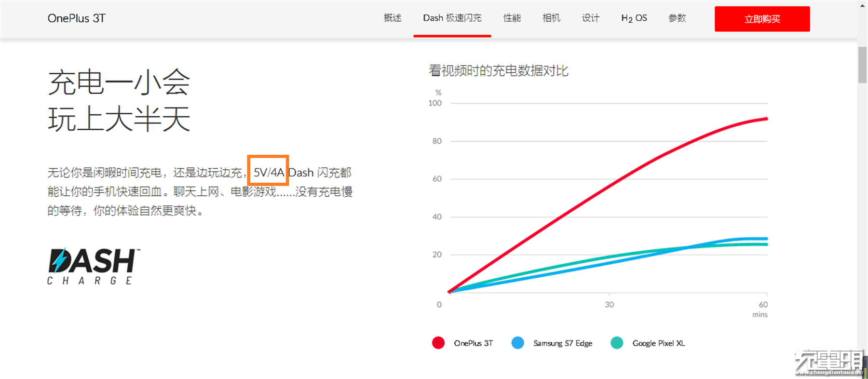This screenshot has width=868, height=379.
Task: View the 参数 specifications tab
Action: coord(677,18)
